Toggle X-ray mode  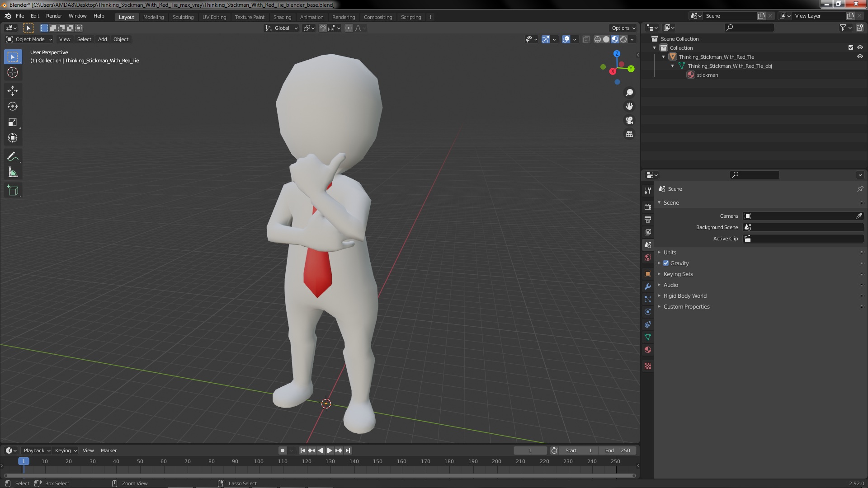coord(586,39)
